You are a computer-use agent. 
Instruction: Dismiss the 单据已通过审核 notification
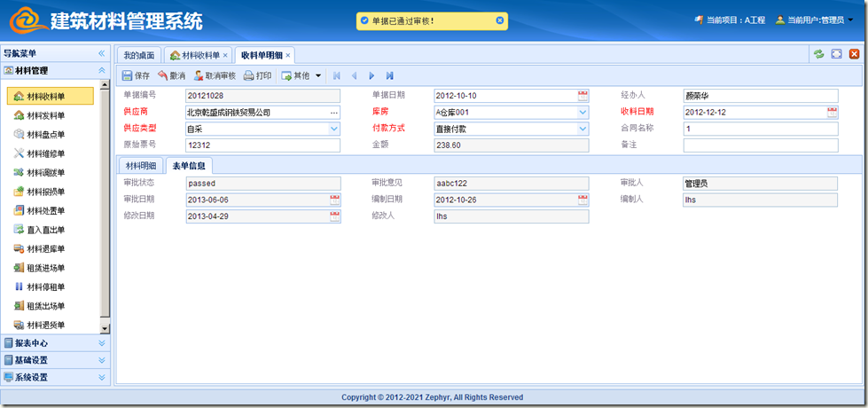tap(499, 20)
